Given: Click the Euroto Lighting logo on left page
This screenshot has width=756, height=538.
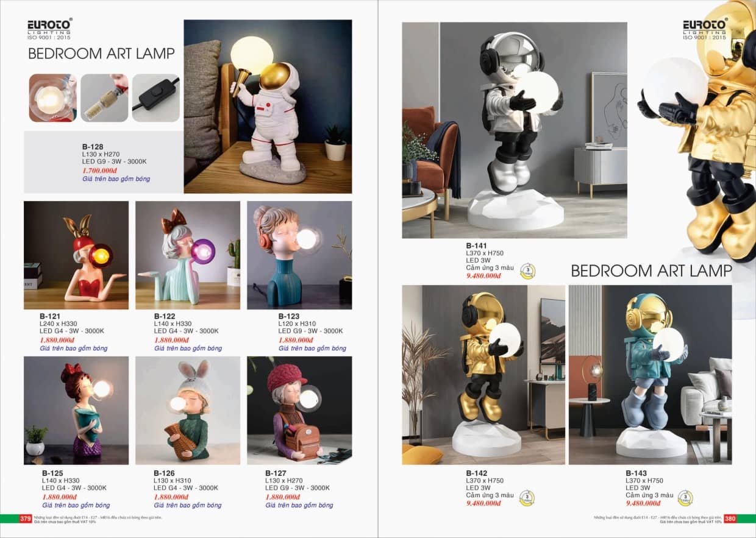Looking at the screenshot, I should 50,29.
